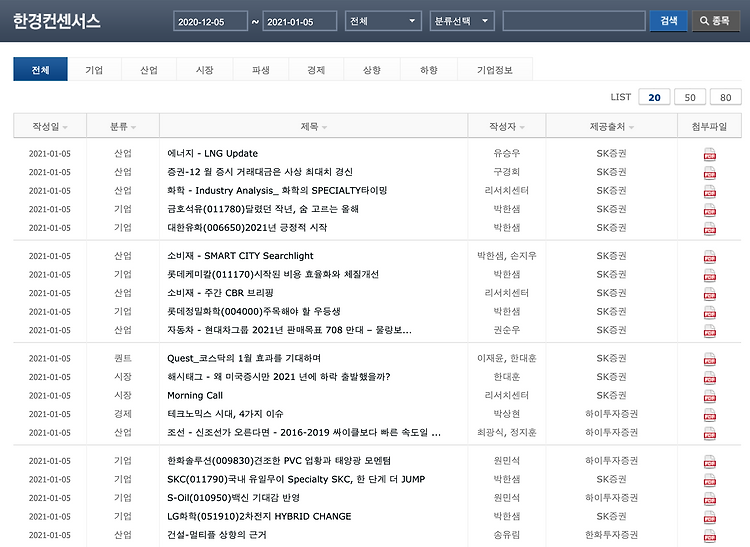Screen dimensions: 750x547
Task: Open PDF for 자동차 현대차그룹 2021년 report
Action: coord(709,332)
